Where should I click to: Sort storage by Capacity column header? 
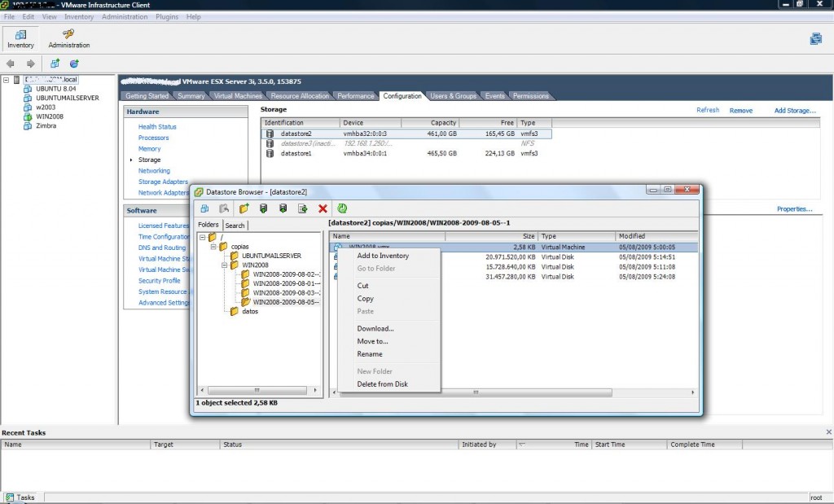(x=430, y=123)
